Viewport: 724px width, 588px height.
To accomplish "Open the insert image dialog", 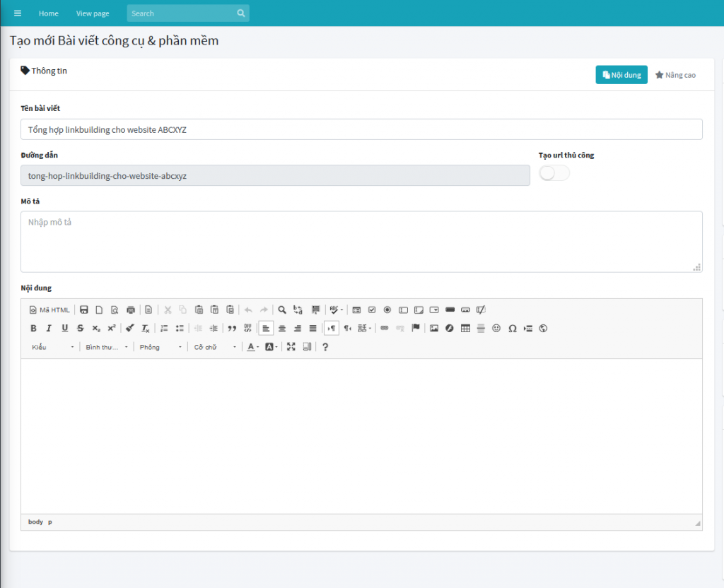I will click(434, 328).
